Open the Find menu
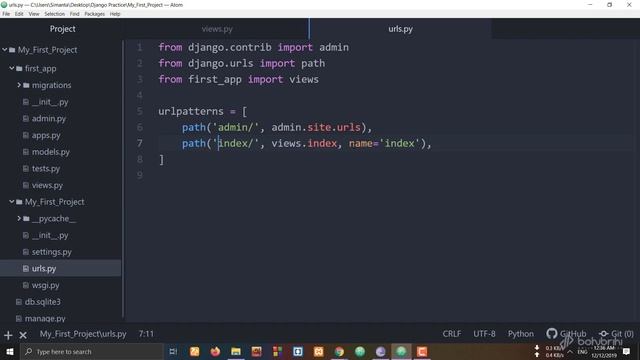The image size is (640, 360). (74, 14)
